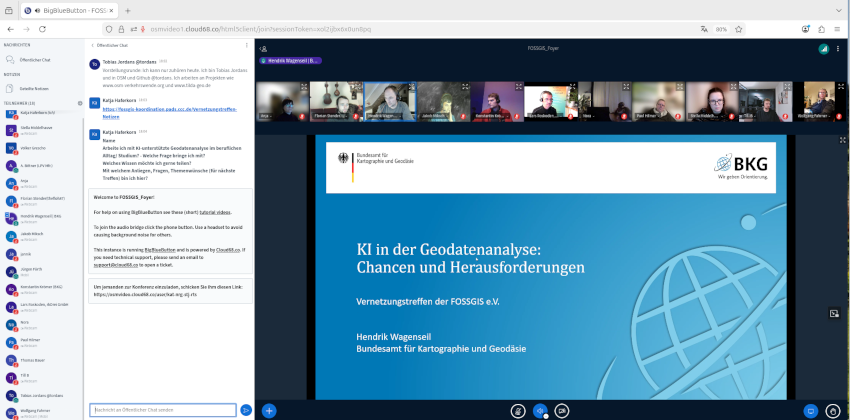Open the blue plus actions menu

pos(268,410)
